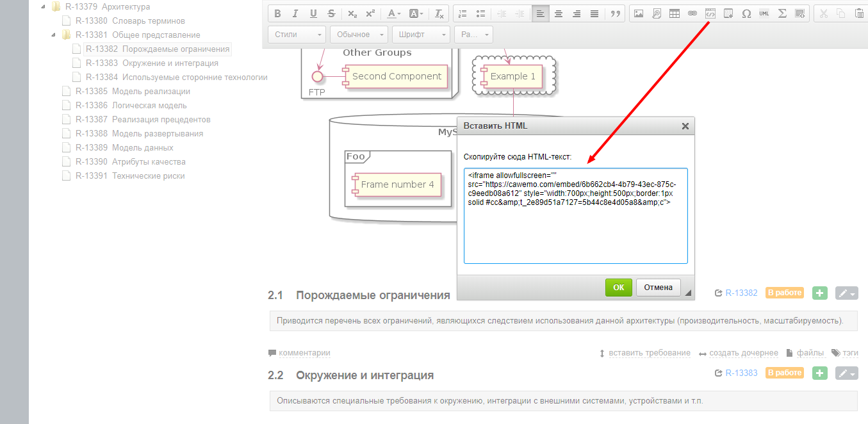Insert numbered list
Image resolution: width=868 pixels, height=424 pixels.
(x=463, y=13)
